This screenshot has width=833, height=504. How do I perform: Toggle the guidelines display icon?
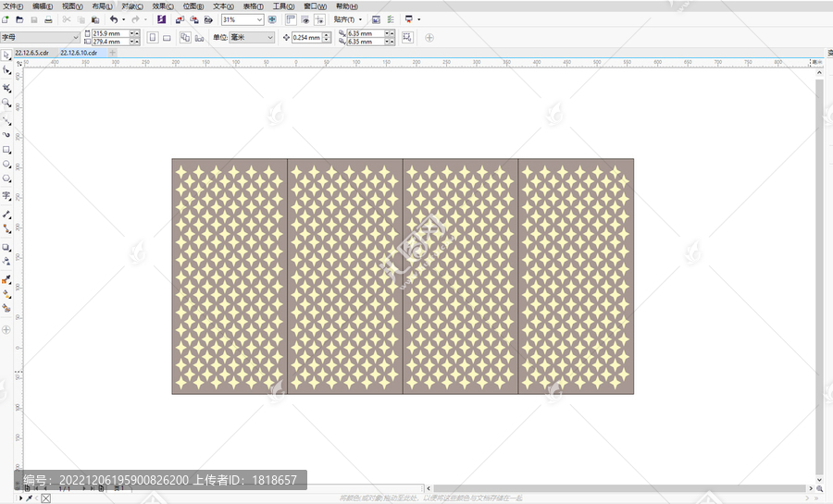coord(319,19)
